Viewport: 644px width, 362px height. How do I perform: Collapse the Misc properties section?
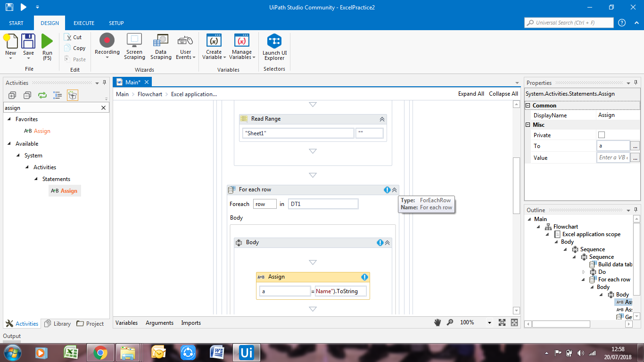(528, 125)
